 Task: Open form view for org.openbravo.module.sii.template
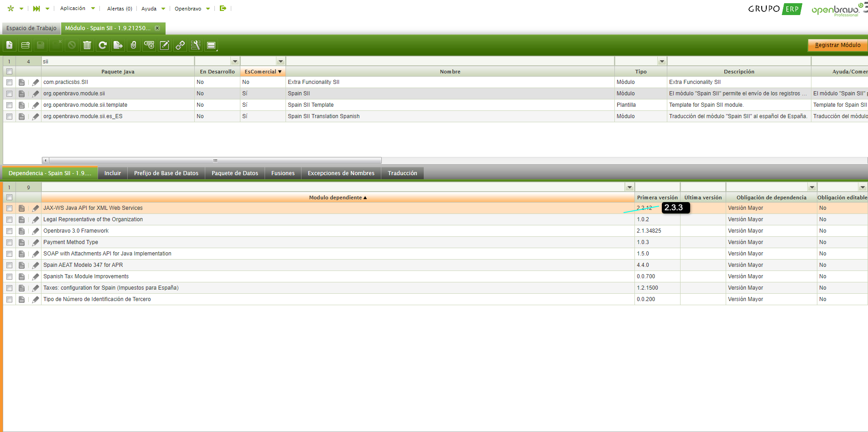[x=21, y=105]
